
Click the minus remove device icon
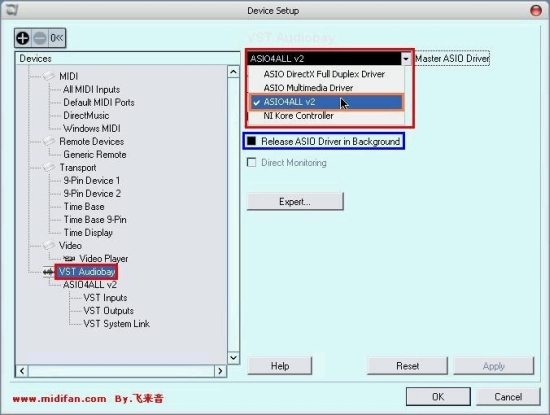[x=40, y=38]
